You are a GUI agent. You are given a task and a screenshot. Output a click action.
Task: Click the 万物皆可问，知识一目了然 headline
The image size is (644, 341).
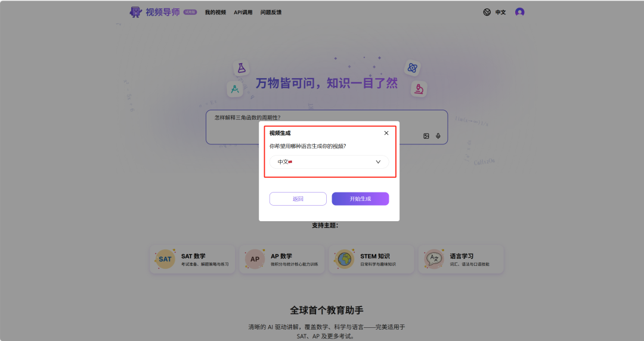coord(327,83)
